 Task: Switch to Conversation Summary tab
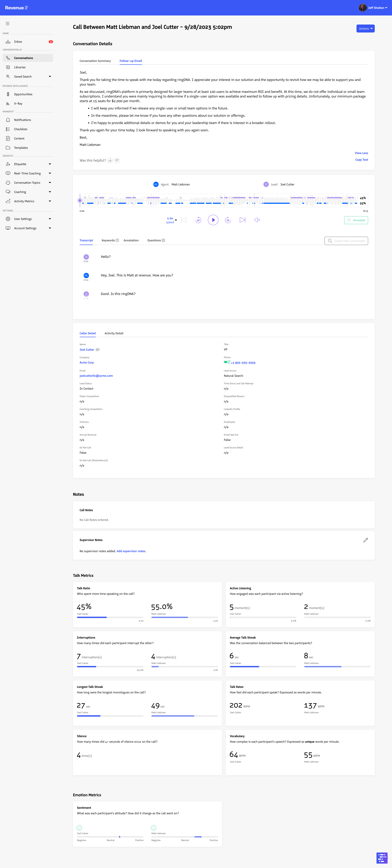[95, 61]
